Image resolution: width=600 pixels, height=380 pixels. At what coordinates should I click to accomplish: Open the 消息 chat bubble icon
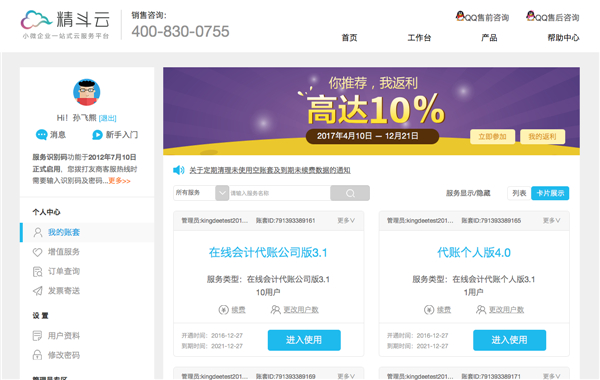[x=41, y=135]
